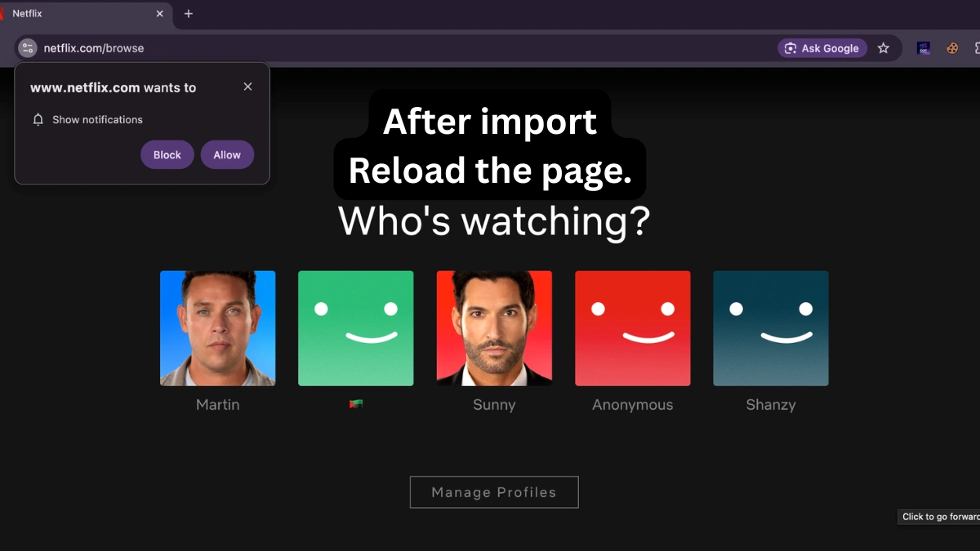The image size is (980, 551).
Task: Open the purple extension icon beside the cookie
Action: click(x=924, y=48)
